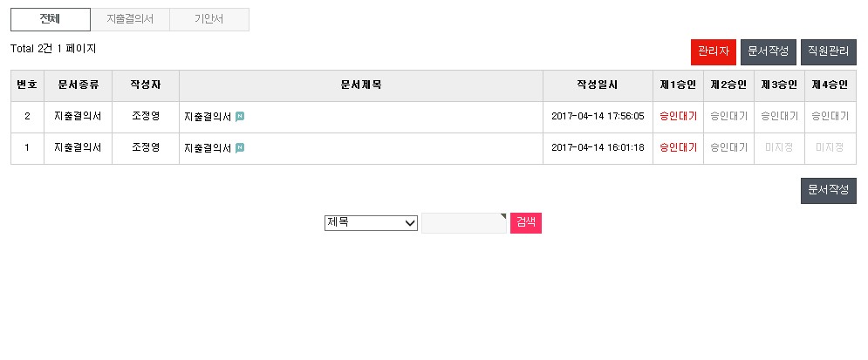Click red 승인대기 status in row 2

(678, 117)
